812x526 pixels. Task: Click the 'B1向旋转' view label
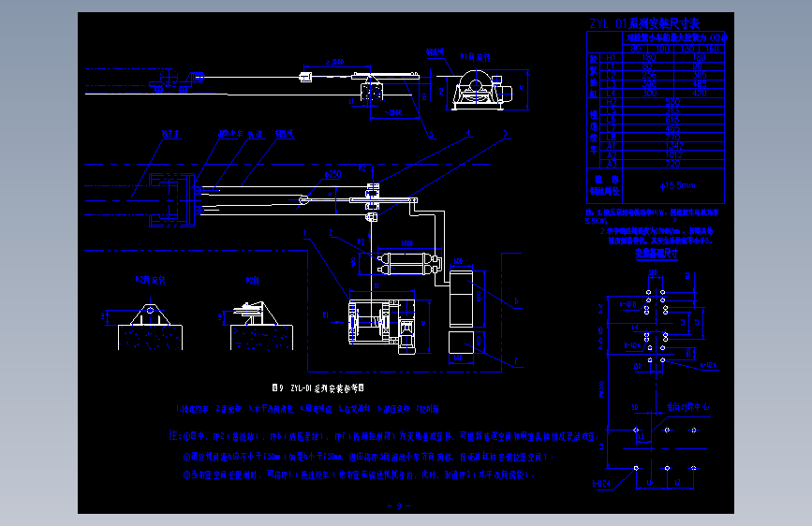tap(475, 57)
